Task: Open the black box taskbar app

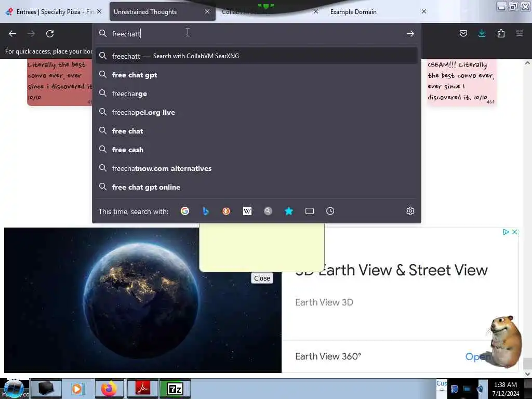Action: (46, 389)
